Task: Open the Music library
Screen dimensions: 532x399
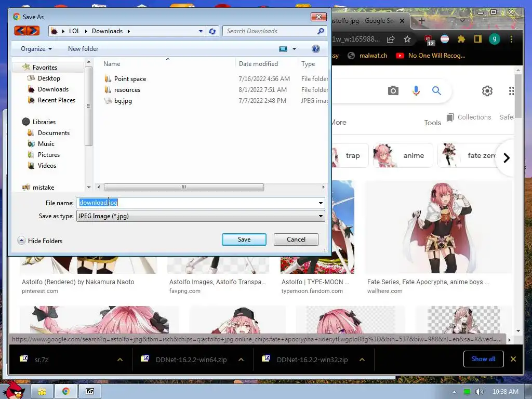Action: [46, 144]
